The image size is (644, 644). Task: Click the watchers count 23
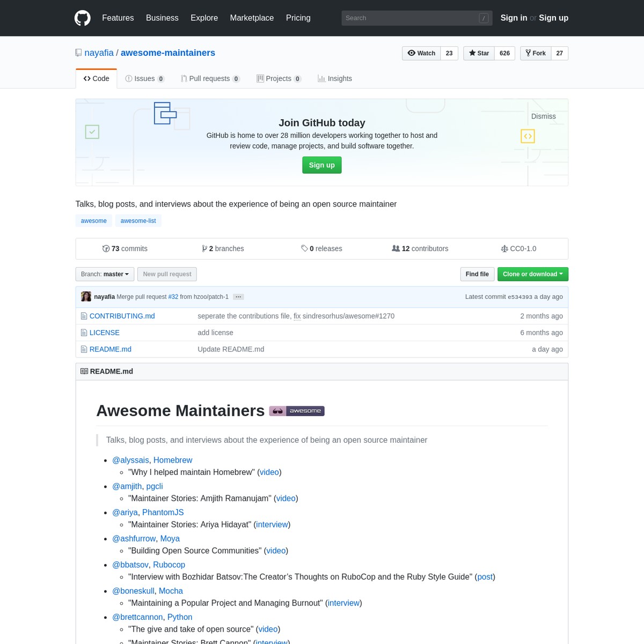[449, 53]
